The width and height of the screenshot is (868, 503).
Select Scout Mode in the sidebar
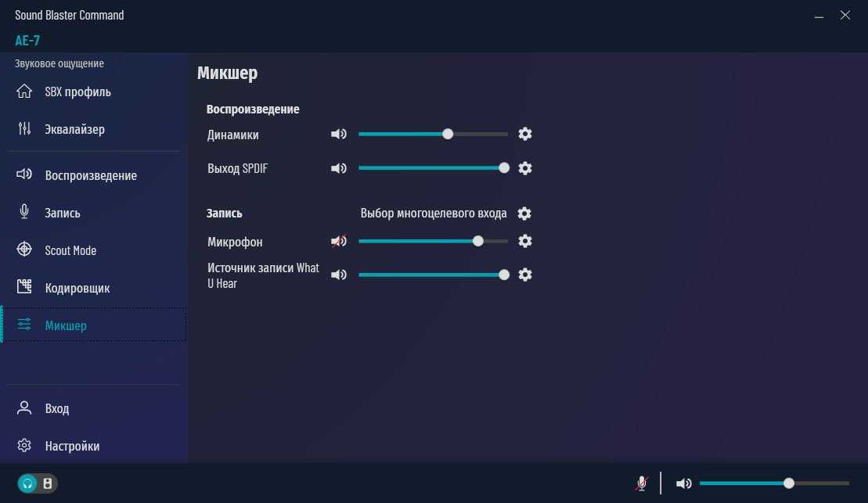point(70,250)
